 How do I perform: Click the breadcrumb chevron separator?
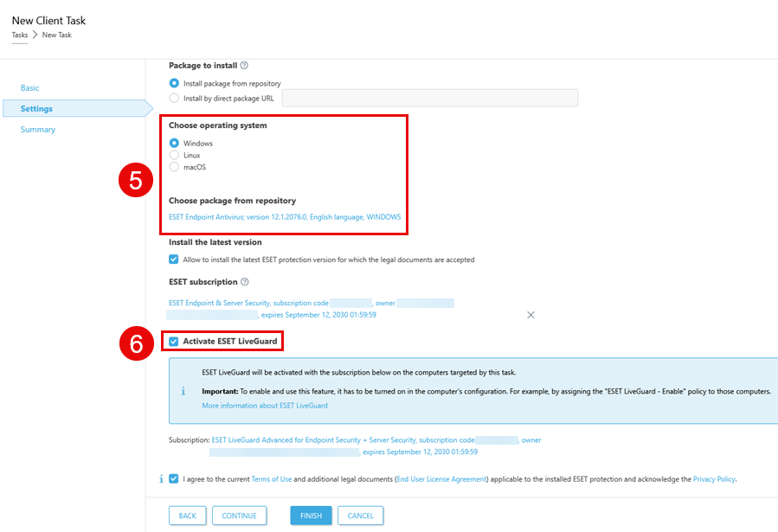(x=35, y=35)
